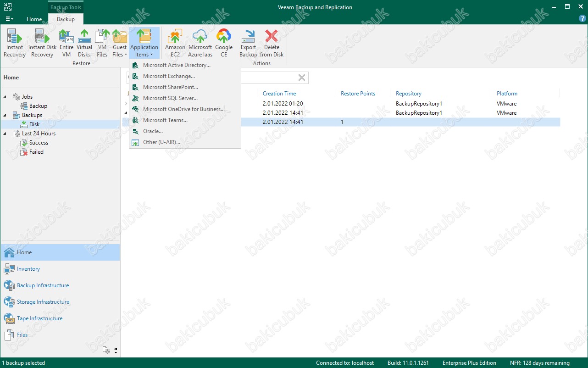588x368 pixels.
Task: Click the Export Backup icon
Action: point(248,44)
